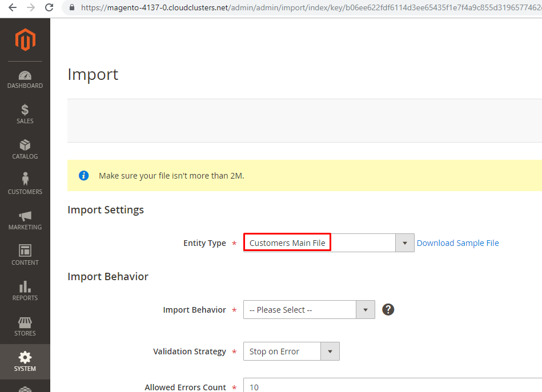Click the blue info icon in notice

pos(84,176)
